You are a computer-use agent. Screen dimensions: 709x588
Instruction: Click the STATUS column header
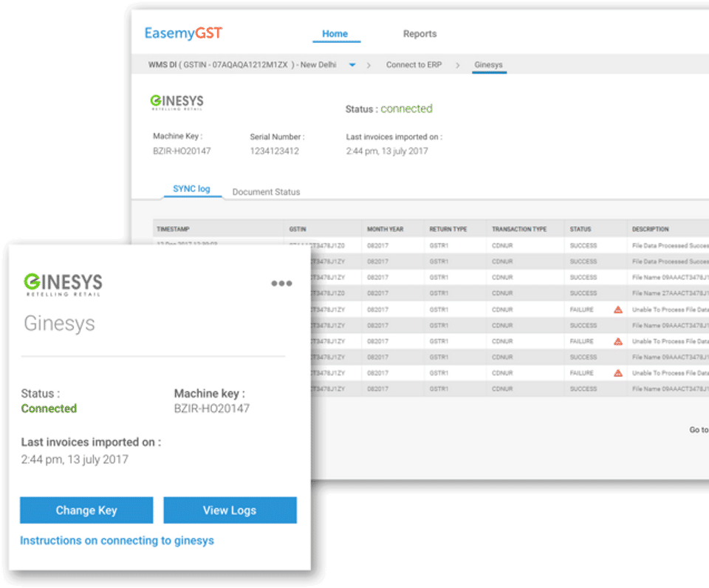click(580, 229)
